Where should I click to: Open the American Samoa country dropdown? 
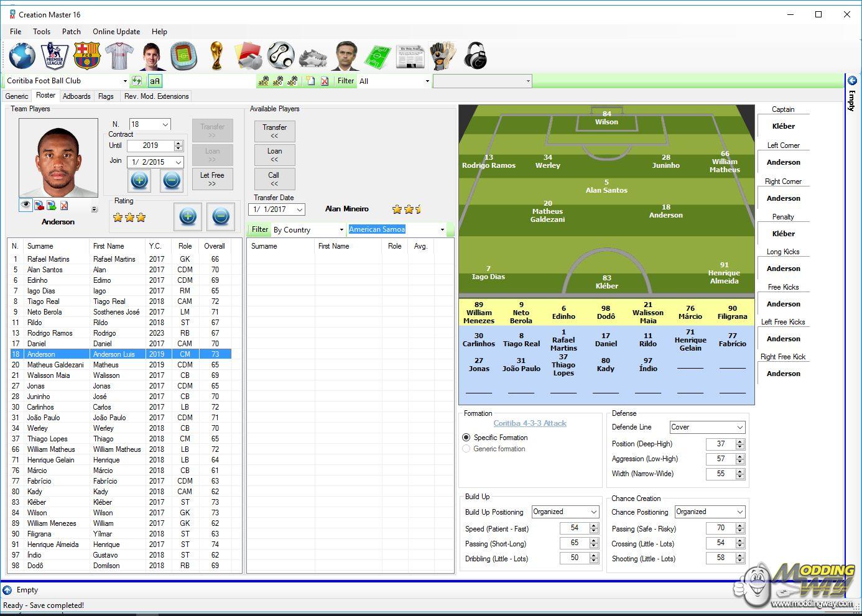[x=442, y=229]
